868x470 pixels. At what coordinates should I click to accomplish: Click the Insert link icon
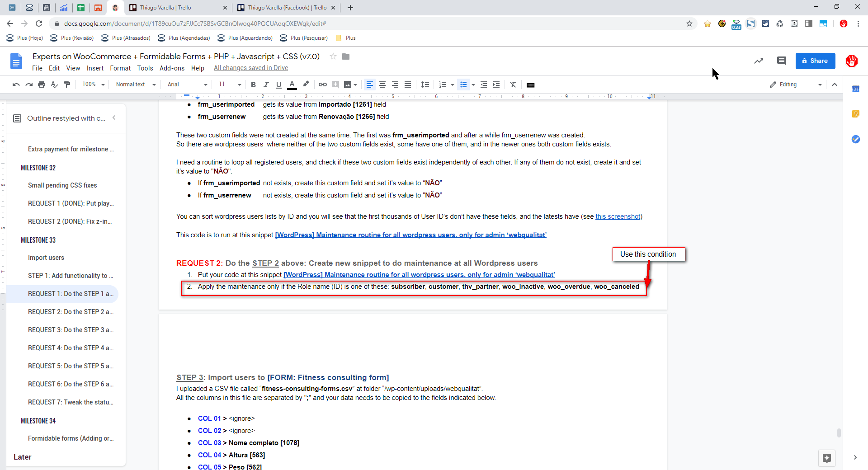[322, 85]
